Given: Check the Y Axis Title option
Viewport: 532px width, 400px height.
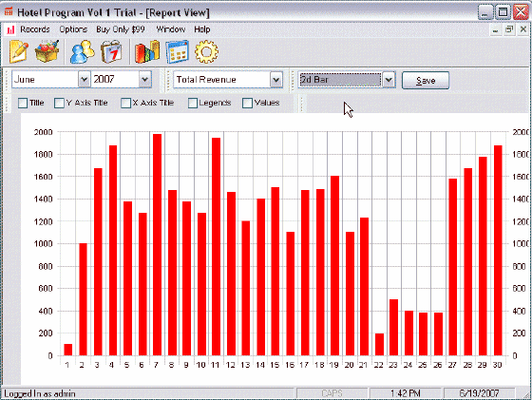Looking at the screenshot, I should coord(59,104).
